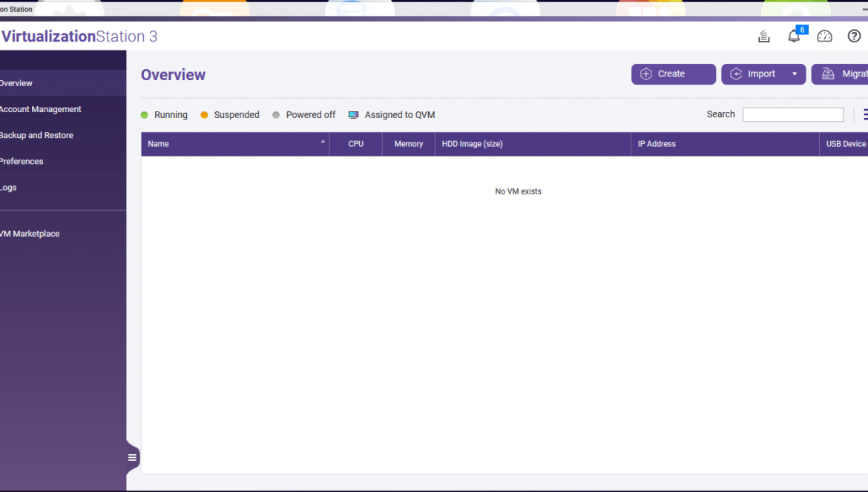Click the Assigned to QVM monitor icon
Screen dimensions: 868x492
tap(353, 115)
